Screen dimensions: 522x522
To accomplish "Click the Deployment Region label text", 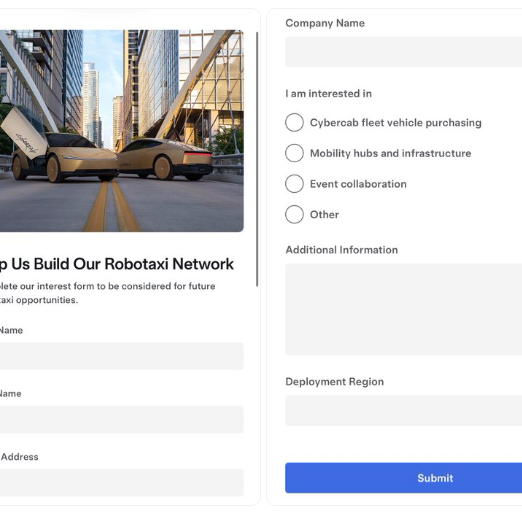I will [x=335, y=382].
